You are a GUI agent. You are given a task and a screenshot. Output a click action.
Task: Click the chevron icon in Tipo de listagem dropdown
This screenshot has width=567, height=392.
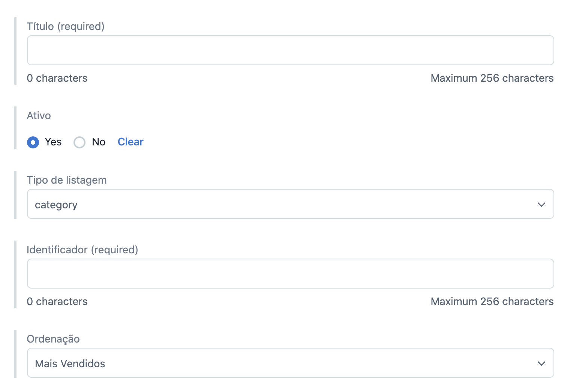click(x=541, y=205)
